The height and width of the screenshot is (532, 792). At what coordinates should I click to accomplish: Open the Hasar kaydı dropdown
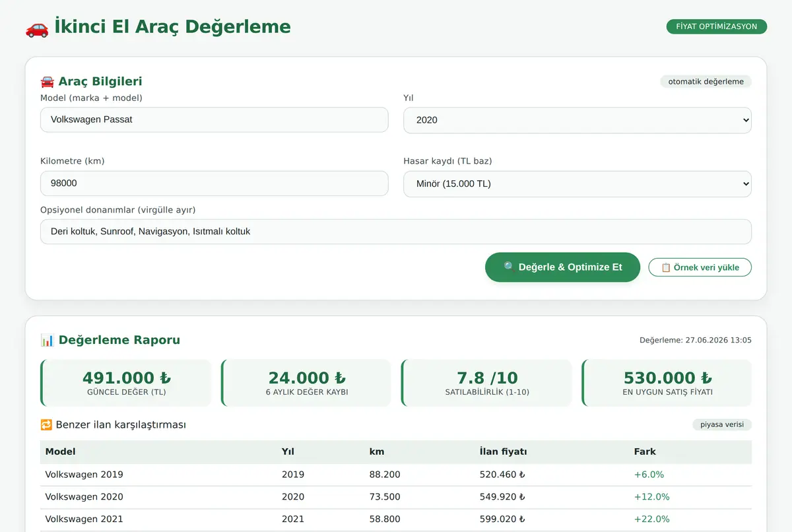tap(577, 184)
